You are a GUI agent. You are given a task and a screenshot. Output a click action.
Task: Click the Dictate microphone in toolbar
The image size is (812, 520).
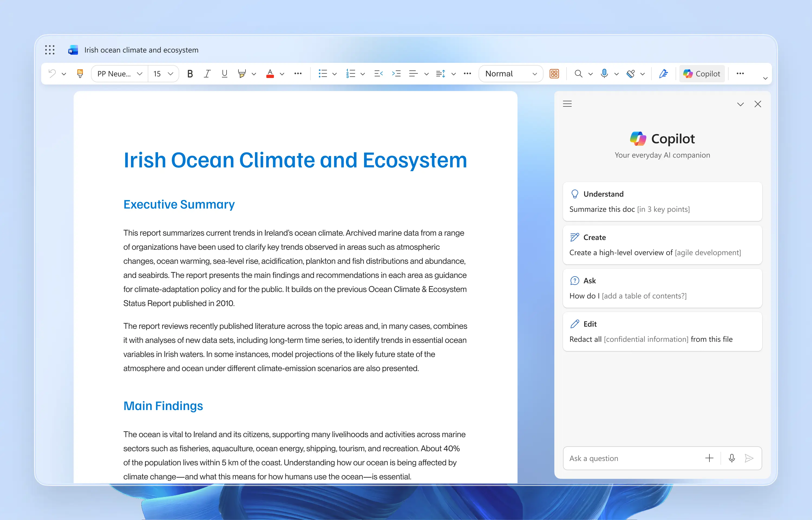point(604,74)
